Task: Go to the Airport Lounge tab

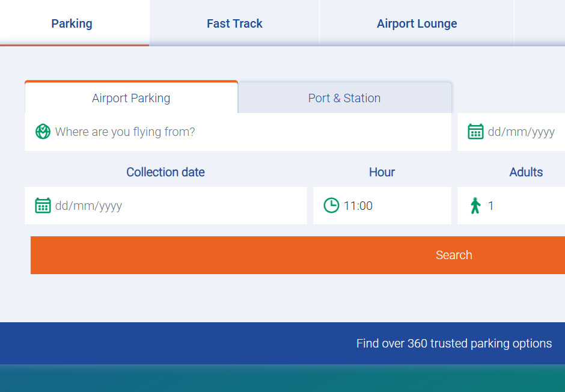Action: coord(417,24)
